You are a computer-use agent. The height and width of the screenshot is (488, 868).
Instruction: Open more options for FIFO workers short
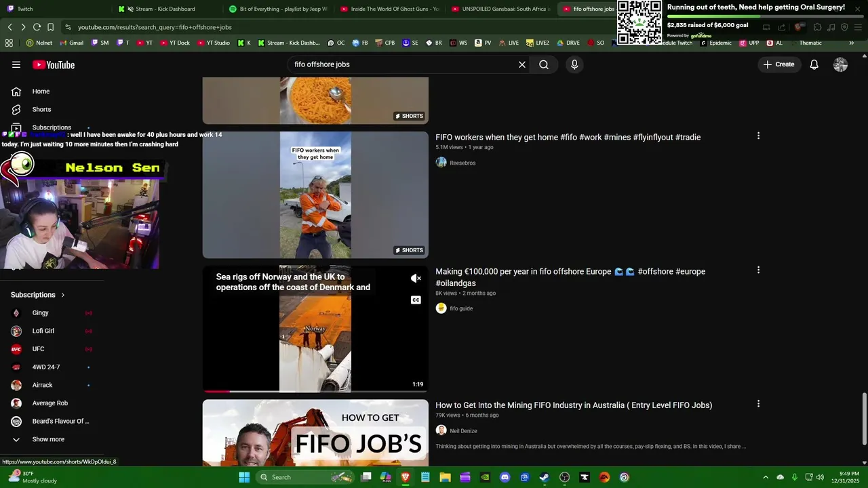tap(758, 136)
